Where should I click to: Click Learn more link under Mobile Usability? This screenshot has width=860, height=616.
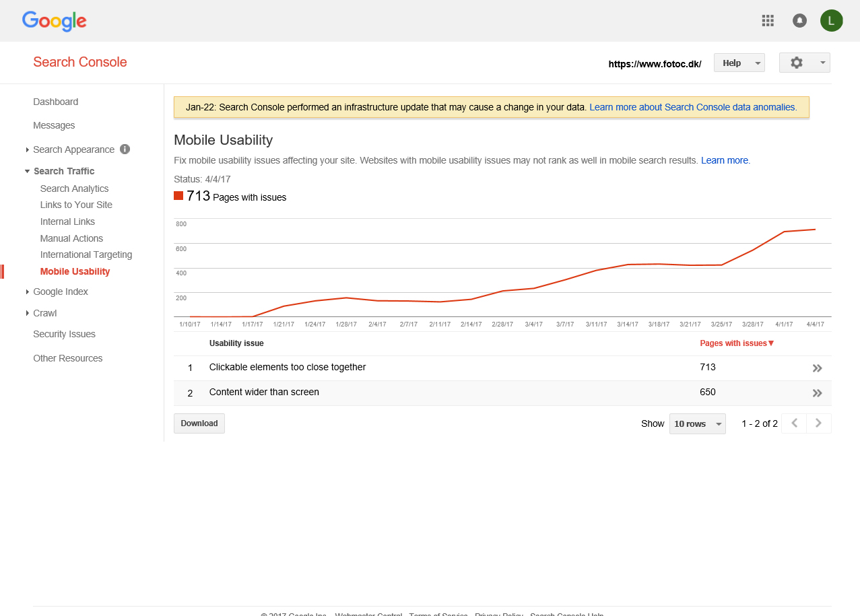(x=725, y=160)
